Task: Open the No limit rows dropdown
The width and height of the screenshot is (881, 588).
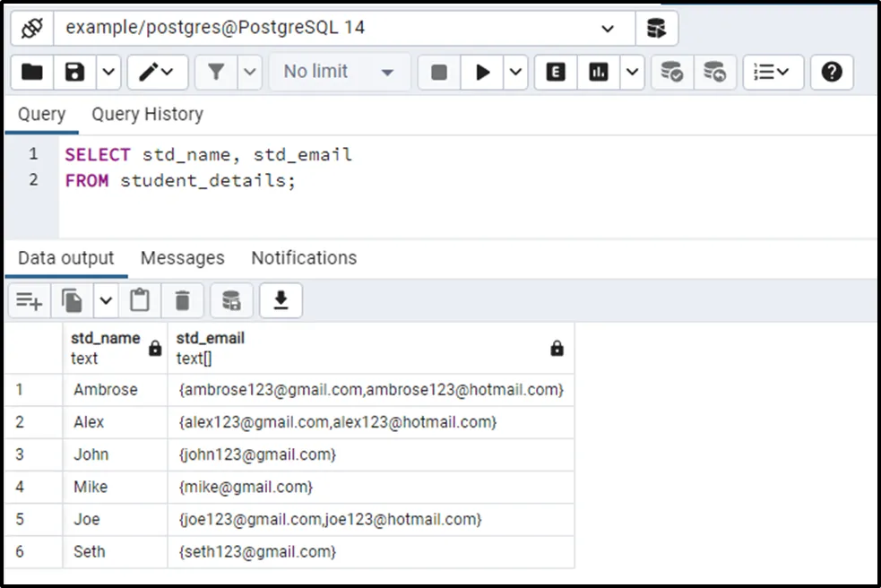Action: tap(387, 73)
